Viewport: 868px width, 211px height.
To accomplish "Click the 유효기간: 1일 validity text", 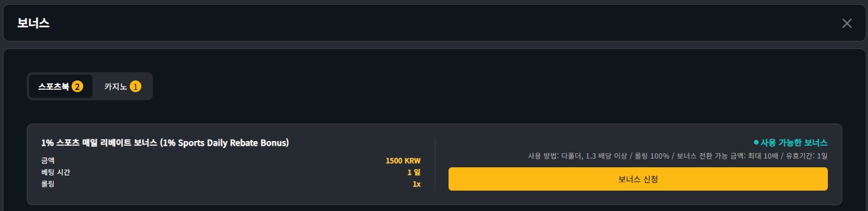I will point(806,156).
